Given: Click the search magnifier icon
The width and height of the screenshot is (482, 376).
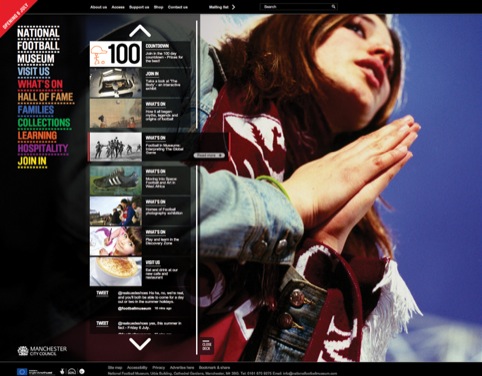Looking at the screenshot, I should click(333, 7).
